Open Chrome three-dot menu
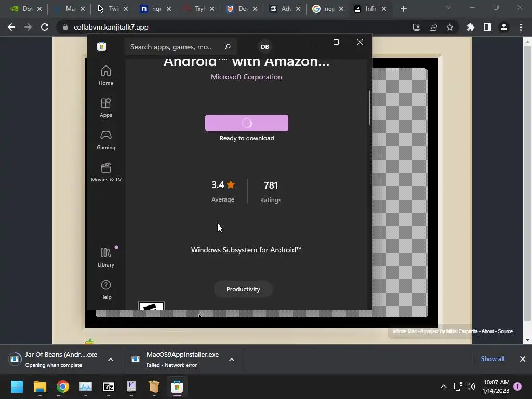The width and height of the screenshot is (532, 399). pyautogui.click(x=521, y=27)
